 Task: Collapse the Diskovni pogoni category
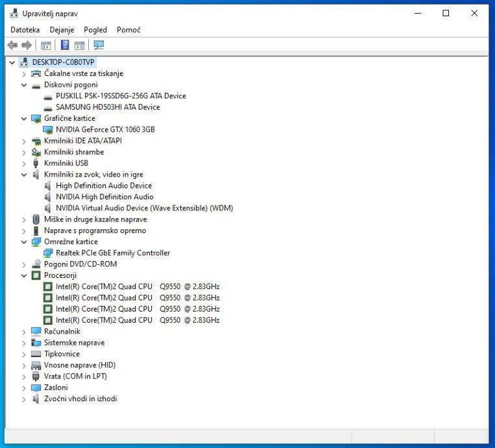click(24, 85)
